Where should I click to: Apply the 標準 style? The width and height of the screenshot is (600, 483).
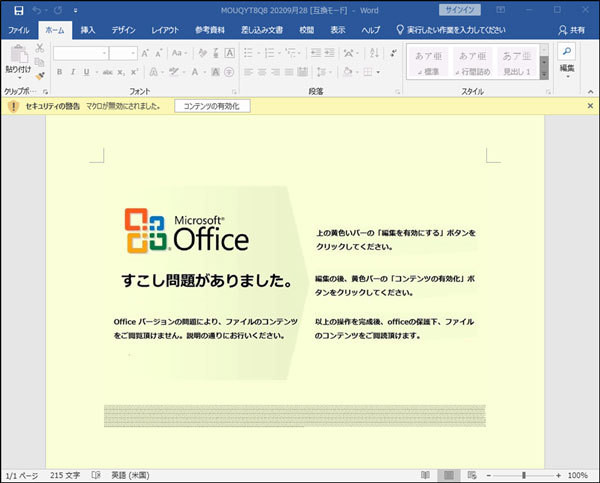pyautogui.click(x=429, y=63)
